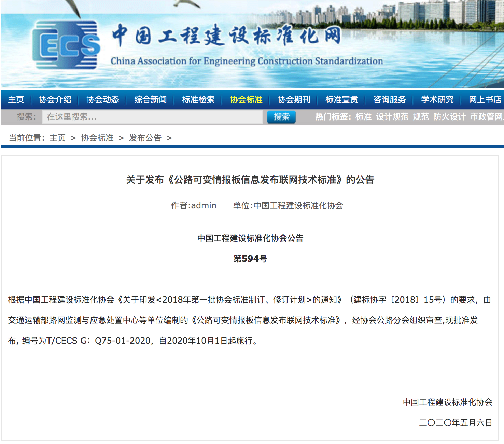This screenshot has height=444, width=504.
Task: Open the 协会介绍 menu item
Action: [55, 100]
